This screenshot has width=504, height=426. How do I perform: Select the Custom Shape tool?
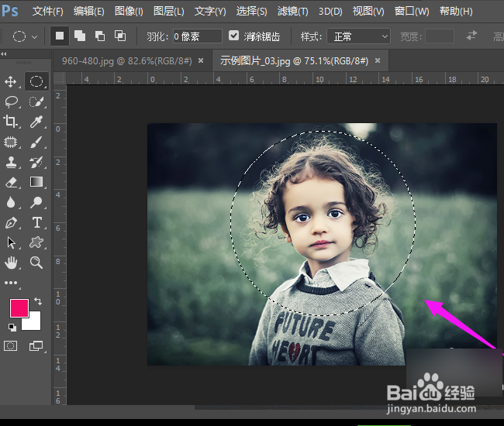tap(36, 242)
